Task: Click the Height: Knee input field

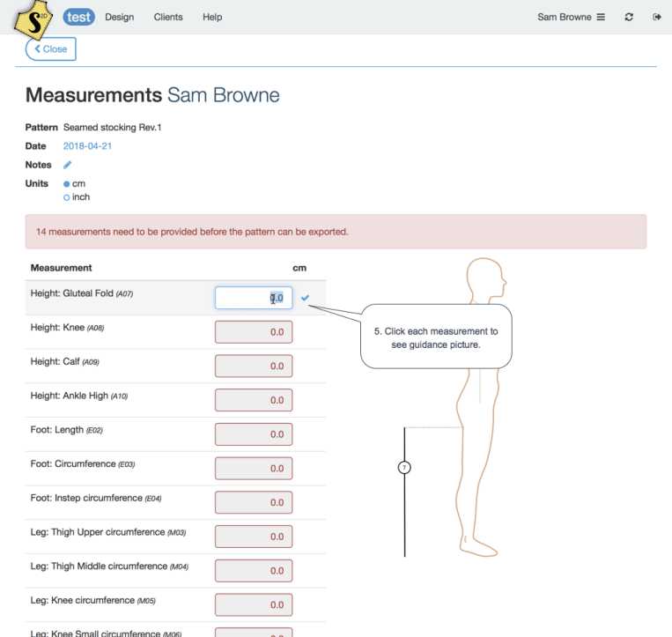Action: tap(254, 332)
